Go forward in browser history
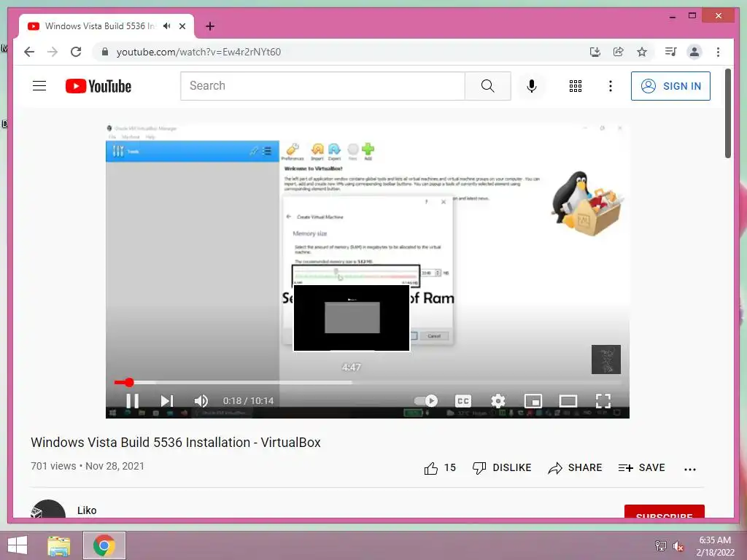 (53, 52)
